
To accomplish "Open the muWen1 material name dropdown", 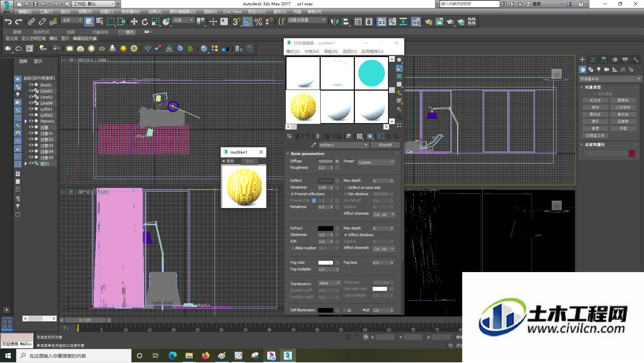I will click(x=343, y=145).
